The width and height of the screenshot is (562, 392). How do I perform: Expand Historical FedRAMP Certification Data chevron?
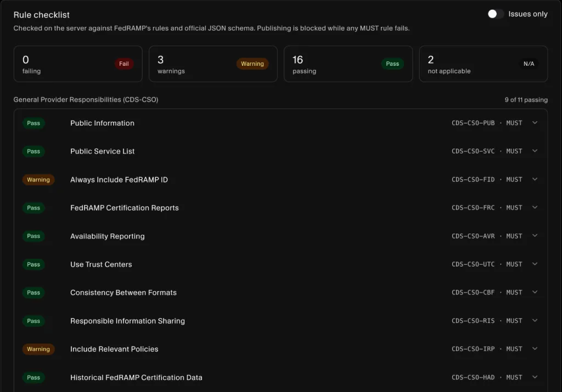pyautogui.click(x=535, y=377)
